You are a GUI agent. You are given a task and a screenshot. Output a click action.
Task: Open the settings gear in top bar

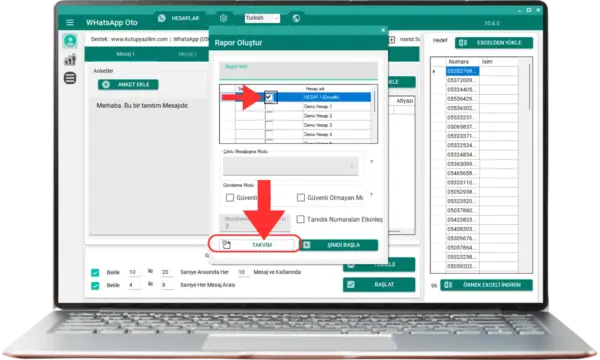click(x=223, y=18)
